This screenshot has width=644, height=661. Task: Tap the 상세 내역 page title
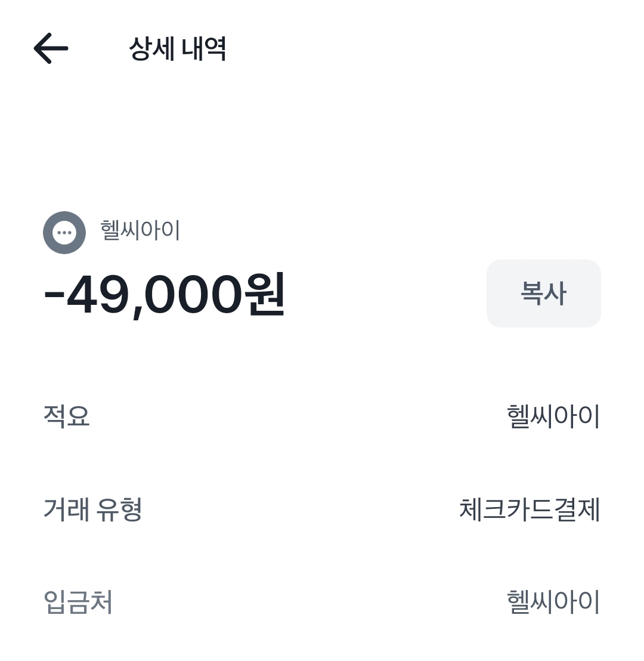tap(177, 49)
